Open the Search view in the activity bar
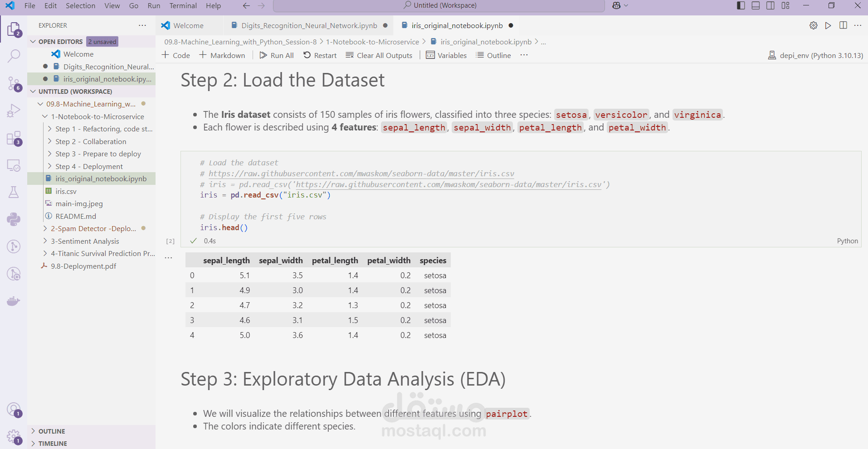Screen dimensions: 868x449 pos(14,55)
